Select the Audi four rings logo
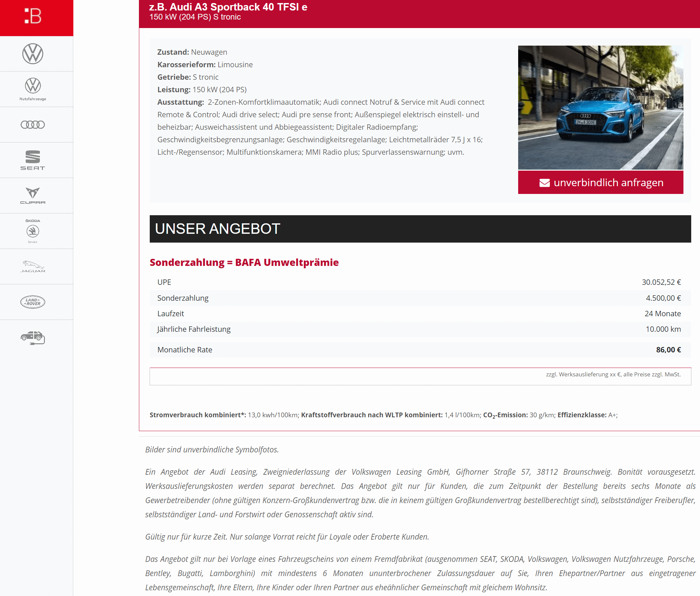 point(33,125)
